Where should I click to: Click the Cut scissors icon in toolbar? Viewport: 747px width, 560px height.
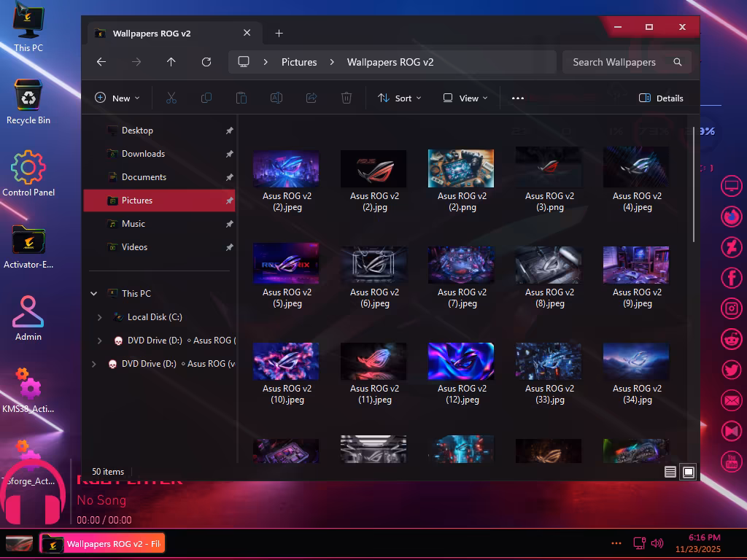[x=171, y=98]
